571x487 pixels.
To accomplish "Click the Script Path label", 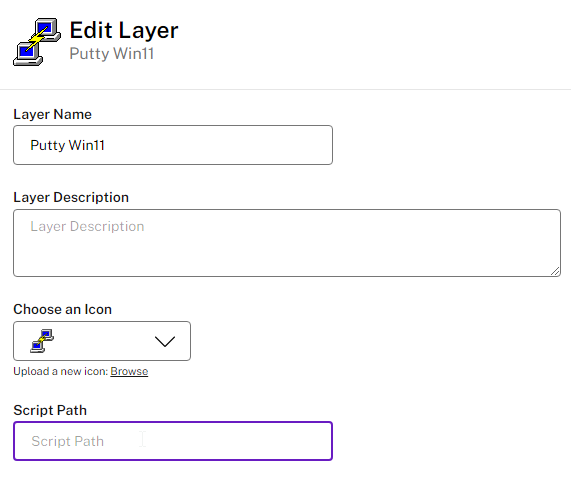I will pos(50,410).
